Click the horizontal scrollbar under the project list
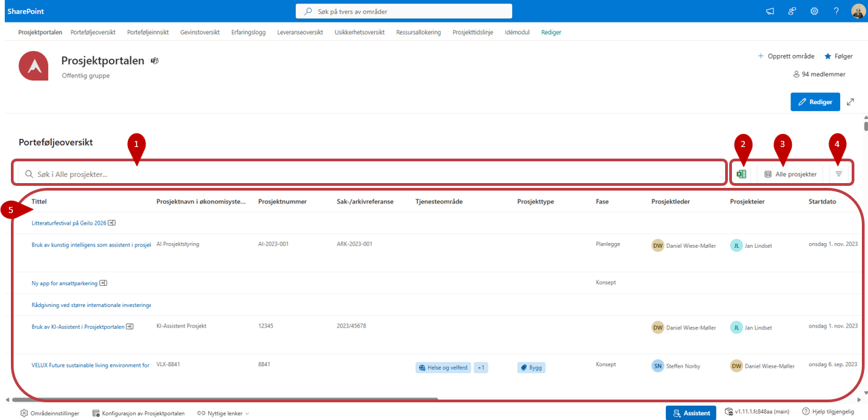Image resolution: width=868 pixels, height=420 pixels. tap(224, 400)
